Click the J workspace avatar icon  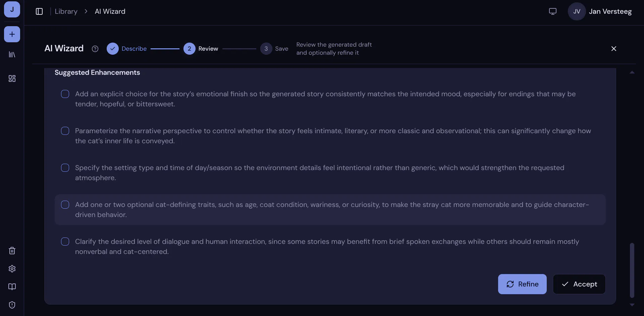click(12, 9)
